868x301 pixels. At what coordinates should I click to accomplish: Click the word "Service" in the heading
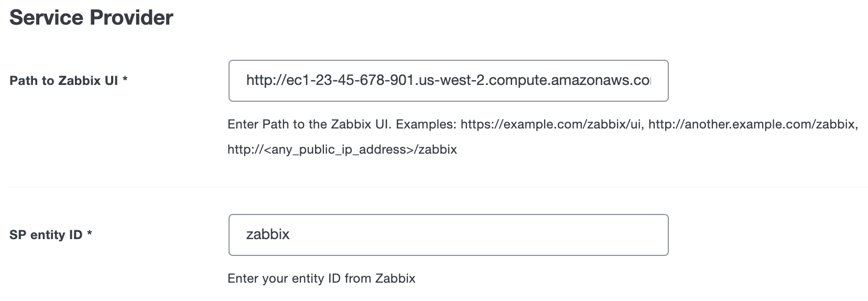(46, 17)
